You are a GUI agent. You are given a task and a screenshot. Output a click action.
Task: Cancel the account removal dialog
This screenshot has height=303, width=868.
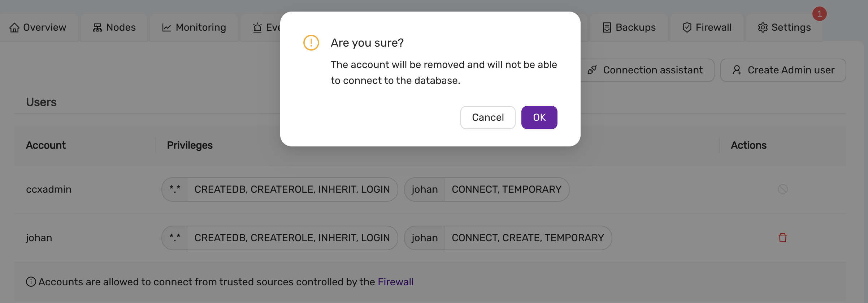click(x=487, y=117)
